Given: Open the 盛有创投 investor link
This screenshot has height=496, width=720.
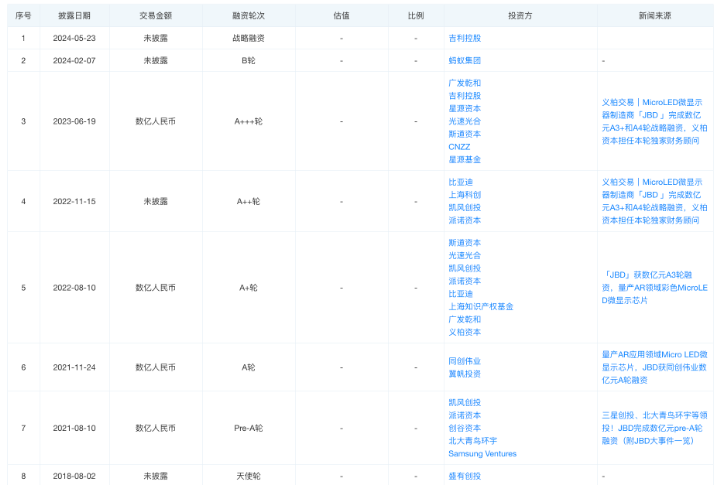Looking at the screenshot, I should [464, 476].
